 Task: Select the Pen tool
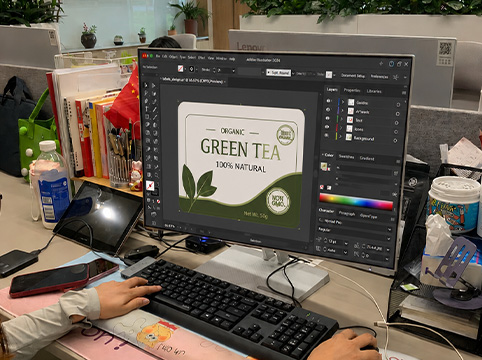click(146, 101)
